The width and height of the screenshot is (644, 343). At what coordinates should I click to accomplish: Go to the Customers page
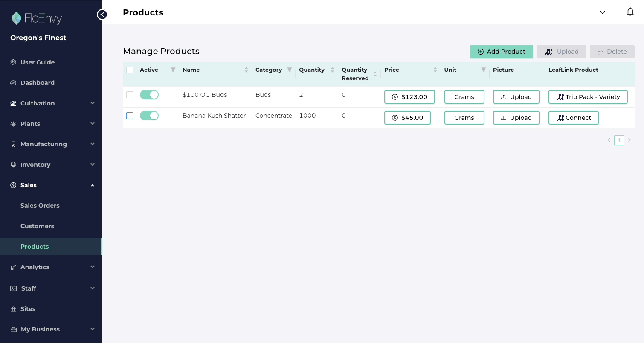click(37, 226)
